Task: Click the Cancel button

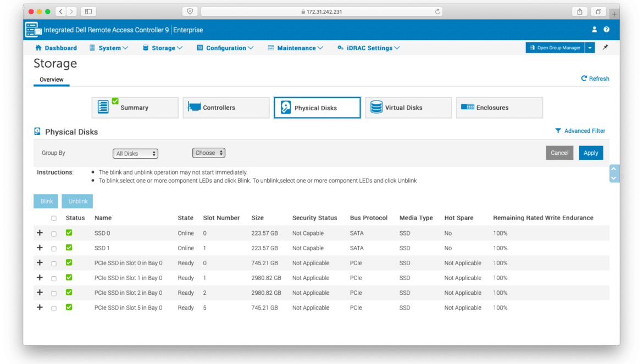Action: 559,153
